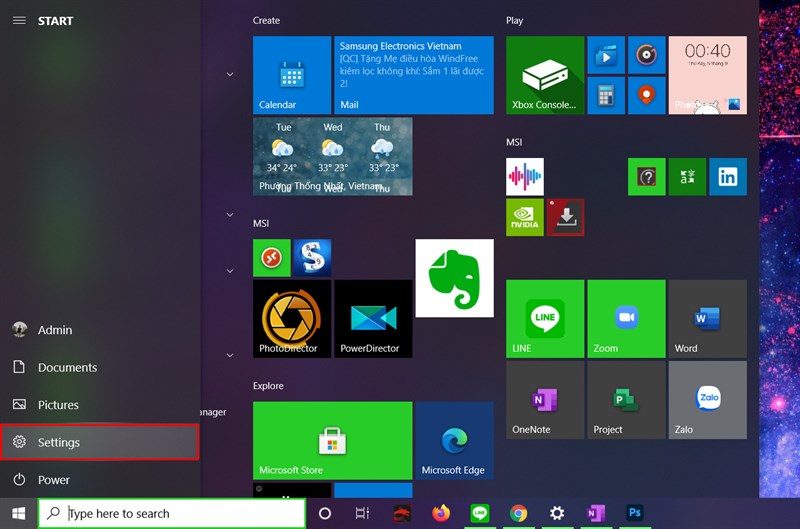Screen dimensions: 800x529
Task: Open the Calendar tile
Action: click(x=292, y=75)
